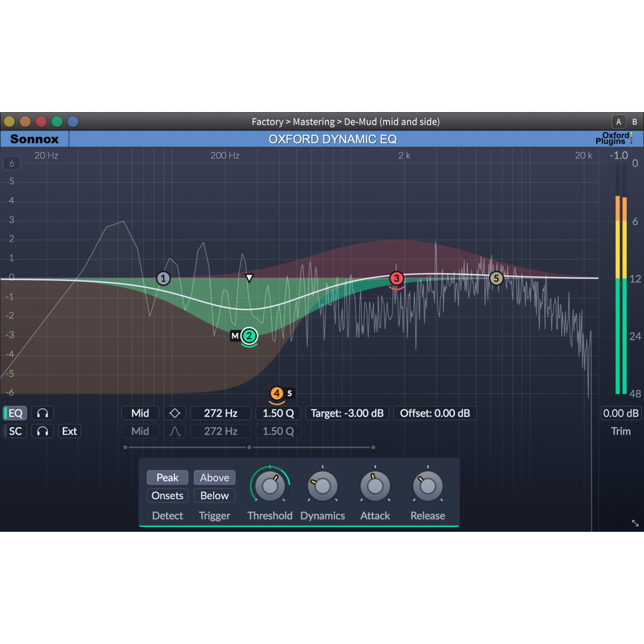
Task: Enable Ext external sidechain input
Action: [x=69, y=431]
